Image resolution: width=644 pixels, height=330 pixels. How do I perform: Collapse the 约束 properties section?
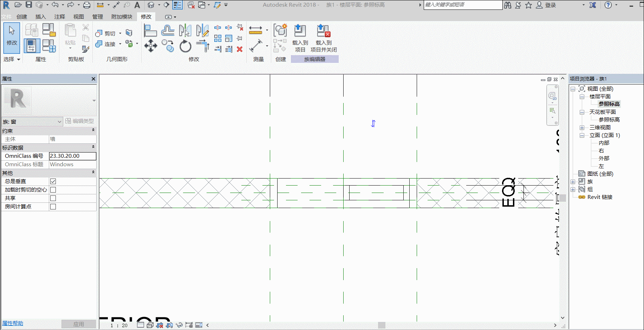(93, 130)
